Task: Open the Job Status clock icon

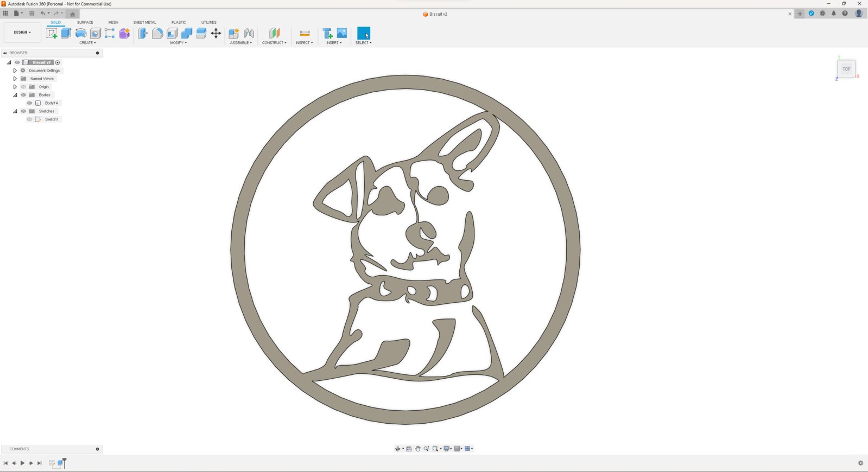Action: point(822,14)
